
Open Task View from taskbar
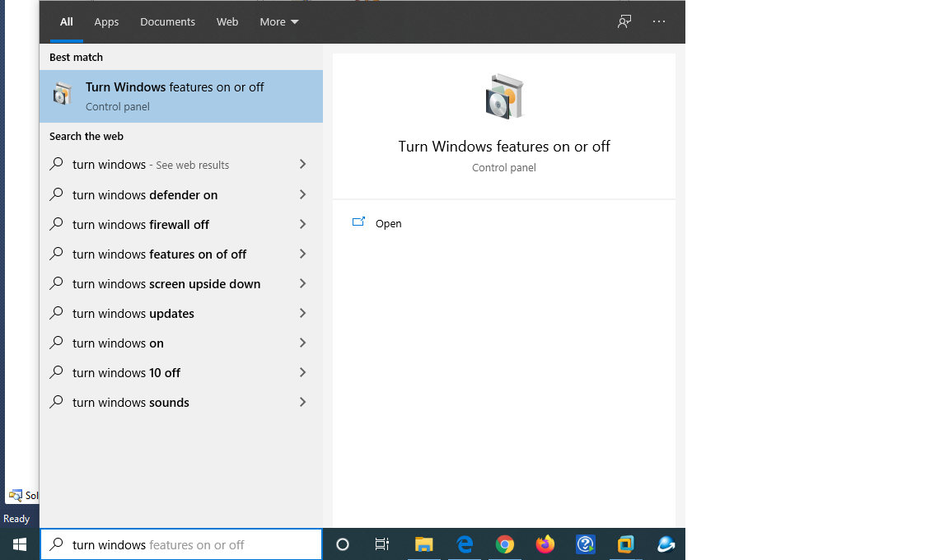click(x=382, y=544)
